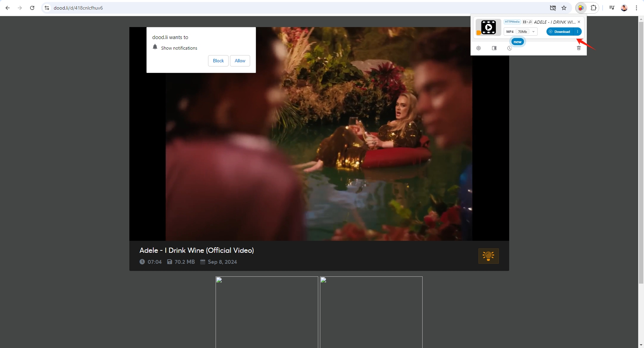644x348 pixels.
Task: Click the page vertical scrollbar thumb
Action: [x=641, y=152]
